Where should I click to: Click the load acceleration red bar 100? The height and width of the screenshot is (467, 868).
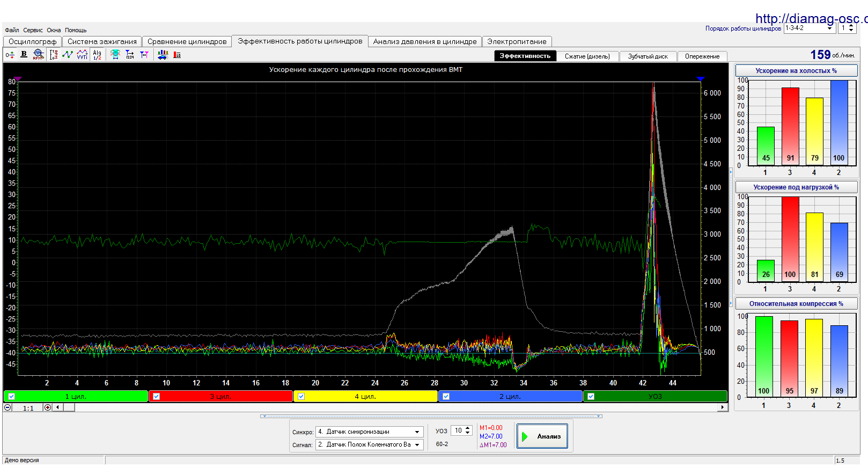(x=790, y=238)
